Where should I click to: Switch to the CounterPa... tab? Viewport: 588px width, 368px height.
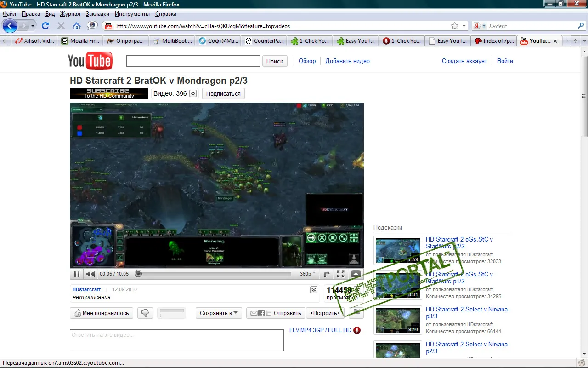click(264, 41)
